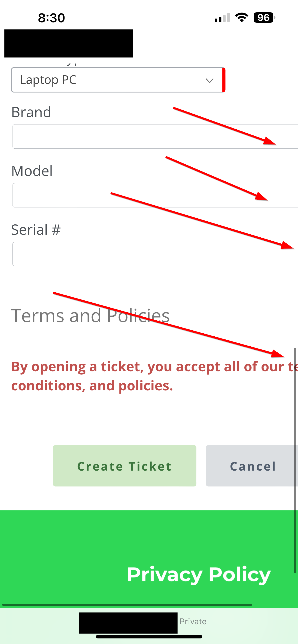Click the Terms and Policies heading
This screenshot has width=298, height=644.
point(90,316)
